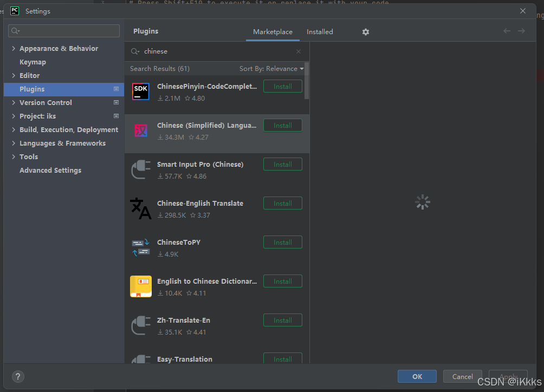Navigate back with the left arrow
Screen dimensions: 544x392
point(507,31)
